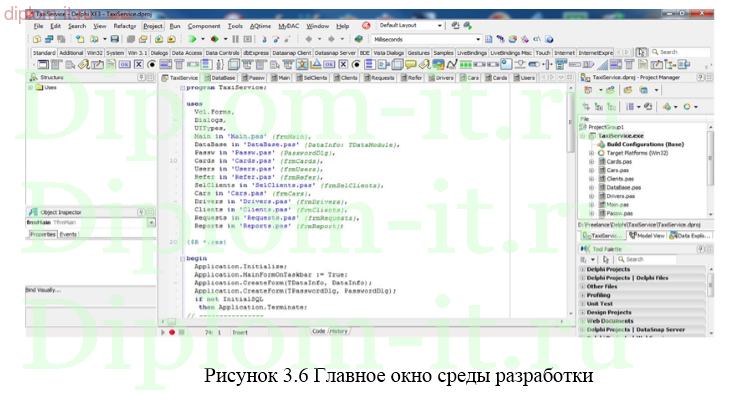Screen dimensions: 739x400
Task: Click the back navigation arrow in toolbar
Action: (x=309, y=39)
